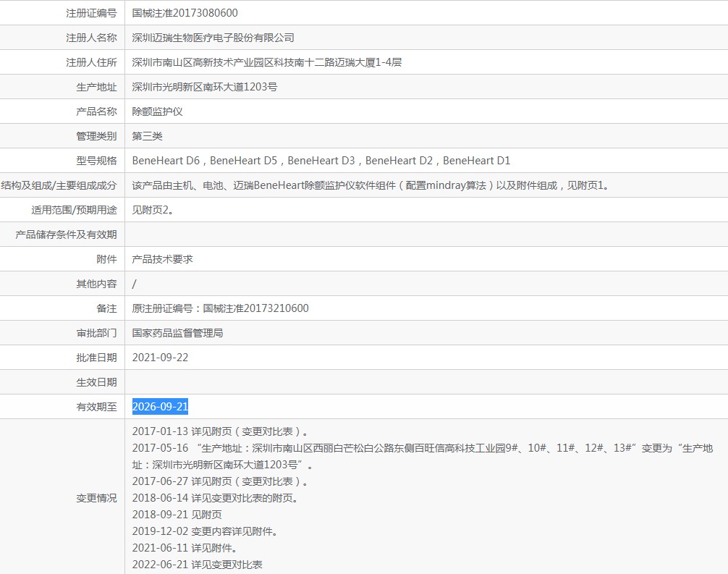Select the change entry 2019-12-02 变更内容详见附件

pyautogui.click(x=205, y=531)
